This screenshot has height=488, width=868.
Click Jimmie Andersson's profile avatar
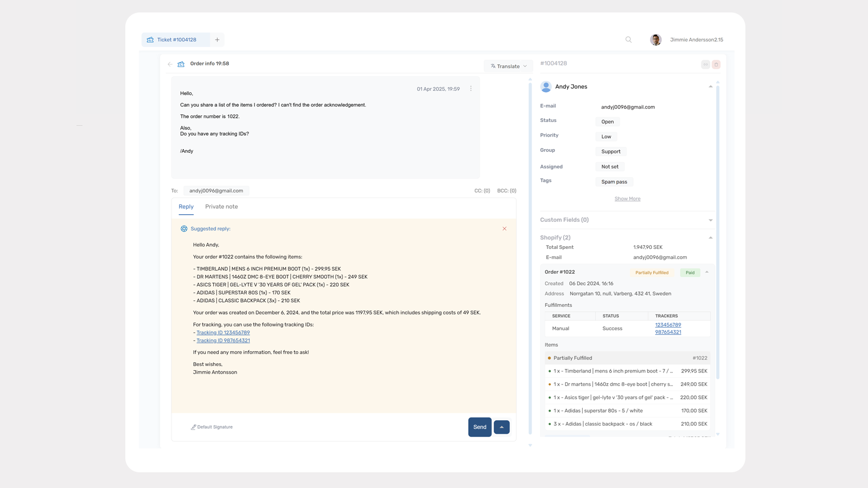656,40
